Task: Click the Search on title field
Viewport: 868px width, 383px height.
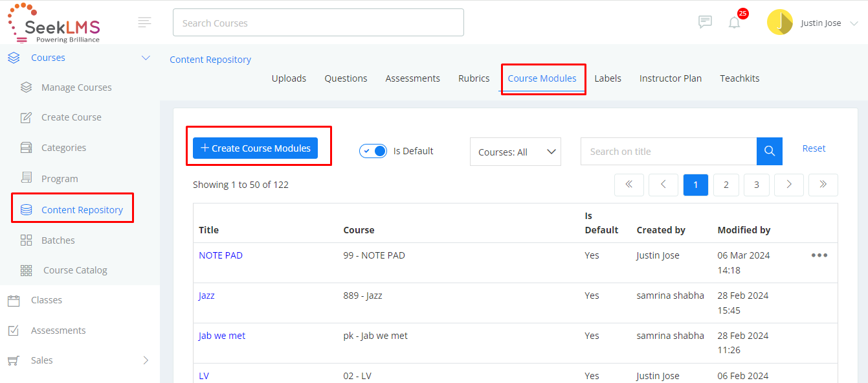Action: coord(669,151)
